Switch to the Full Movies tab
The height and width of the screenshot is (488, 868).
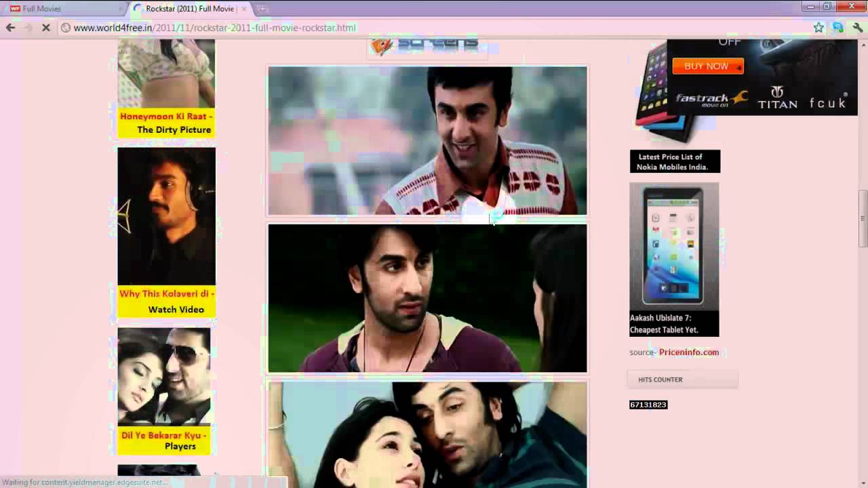[64, 9]
